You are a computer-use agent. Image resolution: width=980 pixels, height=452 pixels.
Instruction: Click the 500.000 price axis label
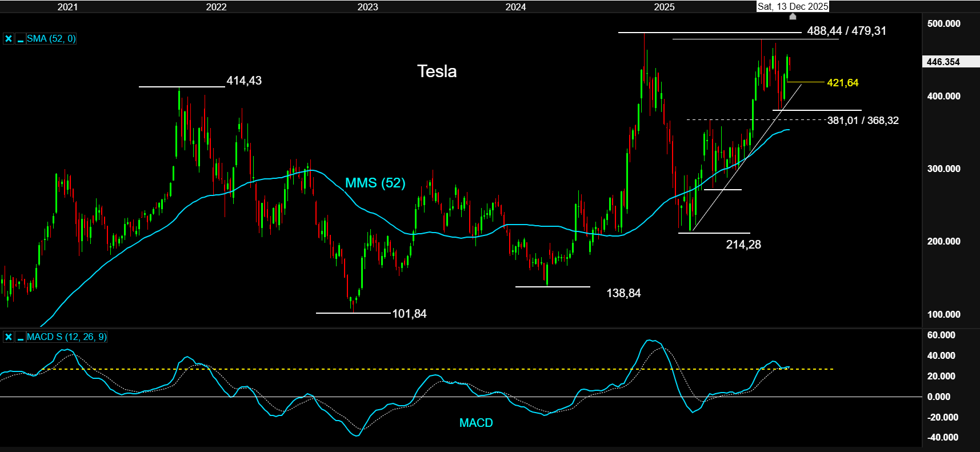(943, 23)
